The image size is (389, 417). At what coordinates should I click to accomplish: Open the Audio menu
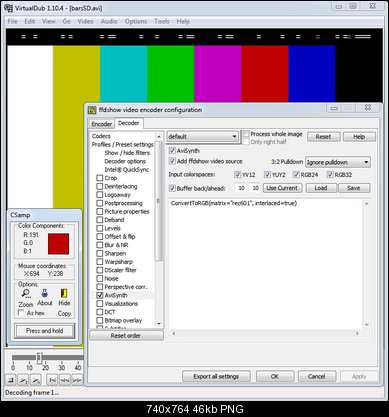click(x=109, y=21)
